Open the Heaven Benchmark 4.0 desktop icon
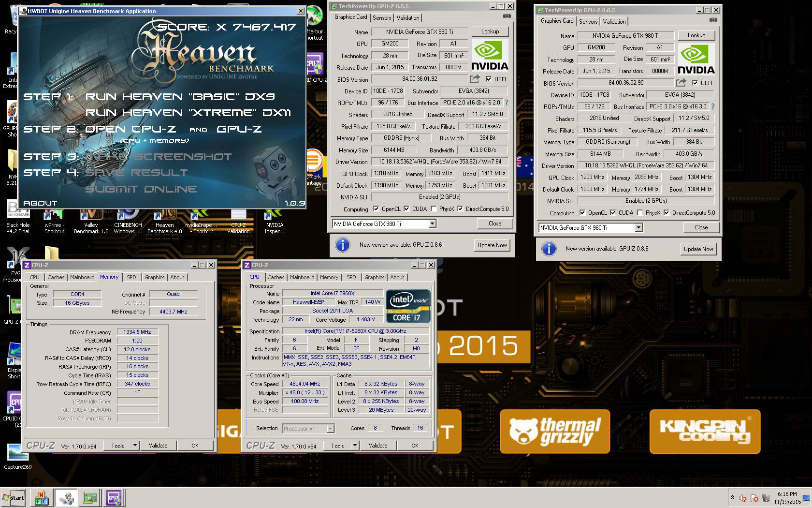The image size is (812, 508). [x=164, y=222]
